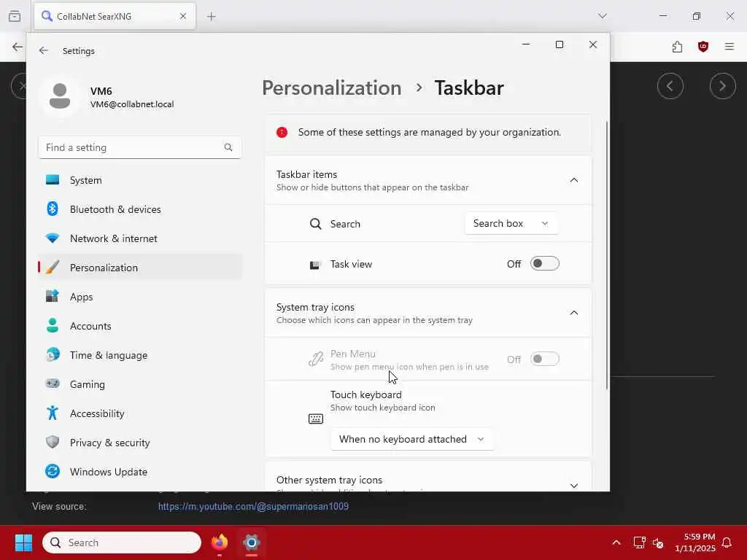The image size is (747, 560).
Task: Click the Windows Update sync icon
Action: 53,472
